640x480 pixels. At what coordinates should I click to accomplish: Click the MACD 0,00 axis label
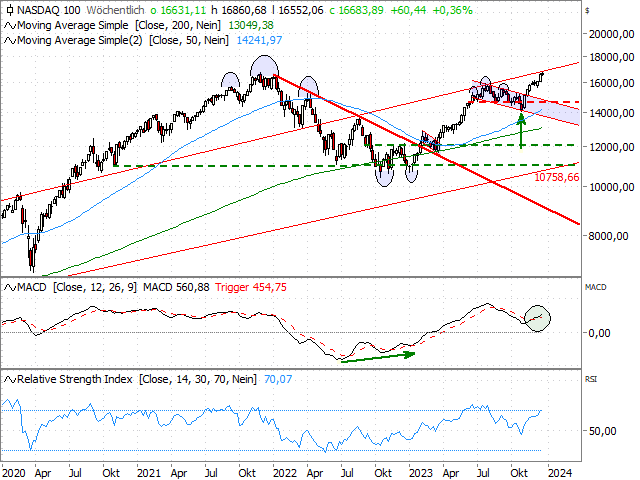click(600, 333)
